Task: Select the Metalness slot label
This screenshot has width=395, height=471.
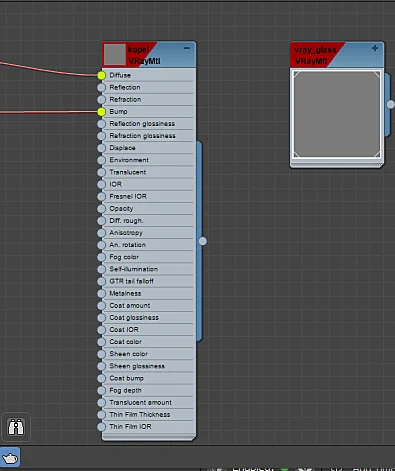Action: (x=125, y=293)
